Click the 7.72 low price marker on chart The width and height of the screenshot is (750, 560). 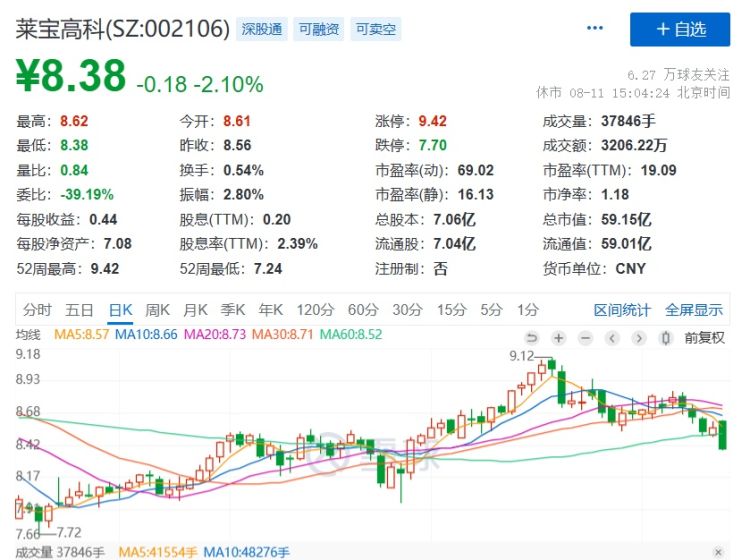[69, 532]
